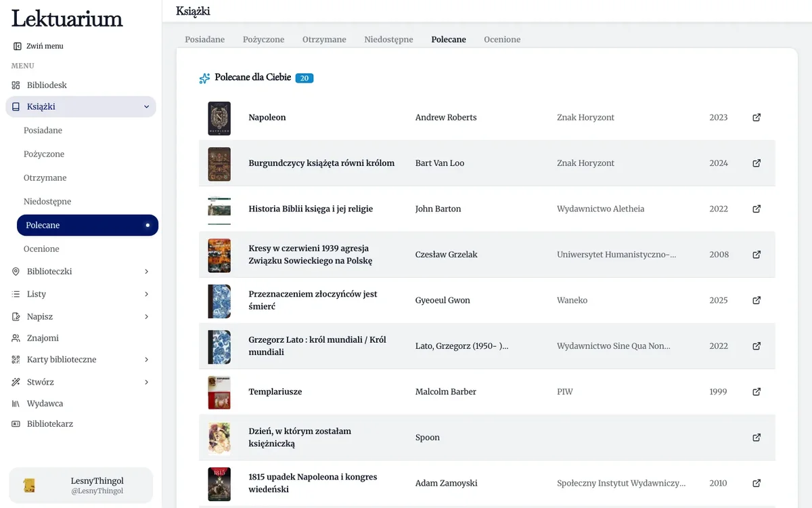This screenshot has height=508, width=812.
Task: Open LesnyThingol user profile card
Action: pyautogui.click(x=81, y=486)
